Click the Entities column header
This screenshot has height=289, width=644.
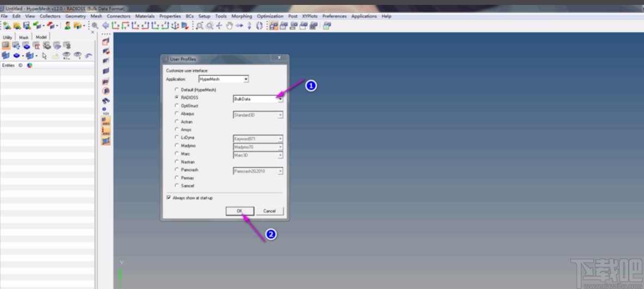click(x=8, y=65)
